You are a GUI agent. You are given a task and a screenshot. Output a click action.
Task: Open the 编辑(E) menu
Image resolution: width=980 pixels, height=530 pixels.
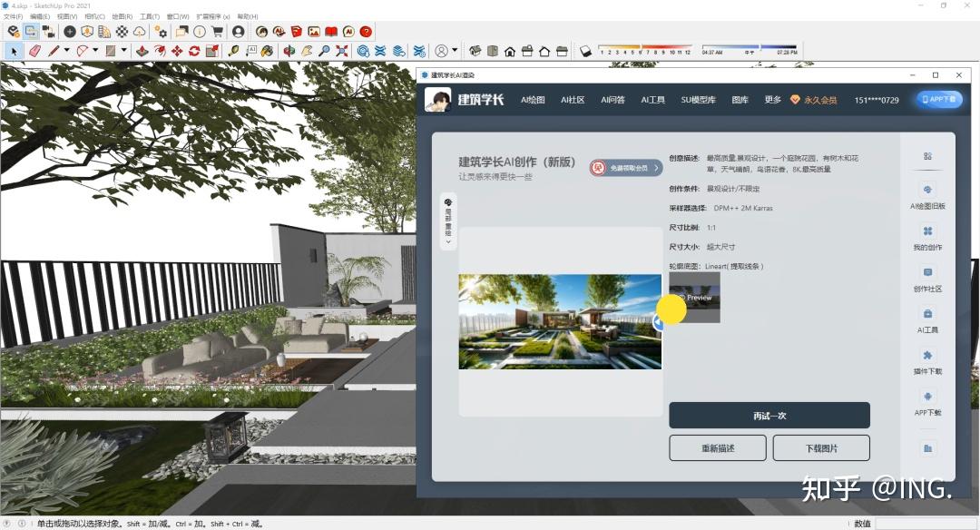point(40,16)
